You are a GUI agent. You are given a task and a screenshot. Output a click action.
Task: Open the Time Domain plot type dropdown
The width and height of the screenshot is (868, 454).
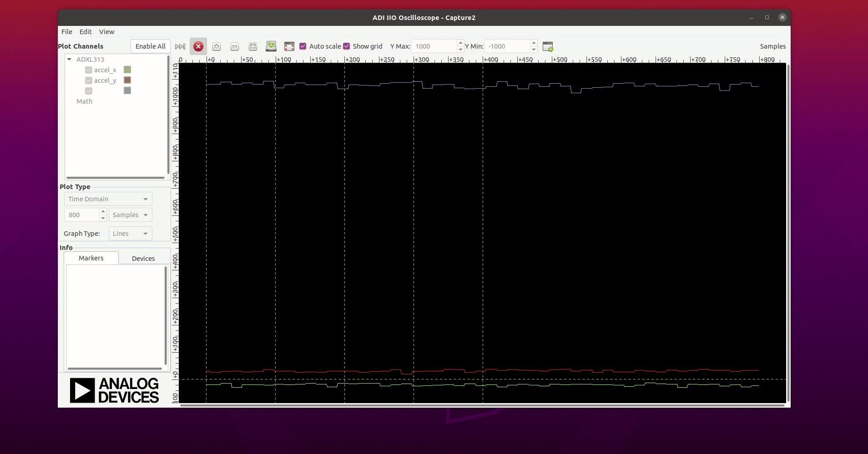[108, 199]
